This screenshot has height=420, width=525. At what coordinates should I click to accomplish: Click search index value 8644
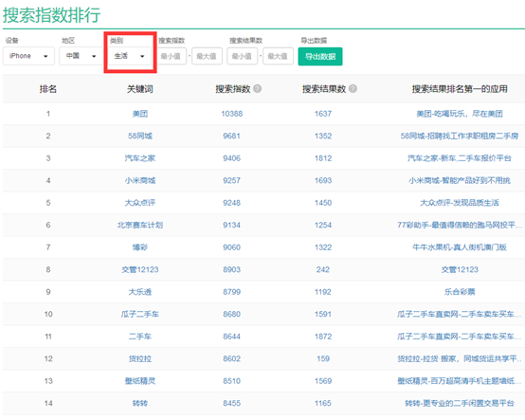pyautogui.click(x=231, y=337)
